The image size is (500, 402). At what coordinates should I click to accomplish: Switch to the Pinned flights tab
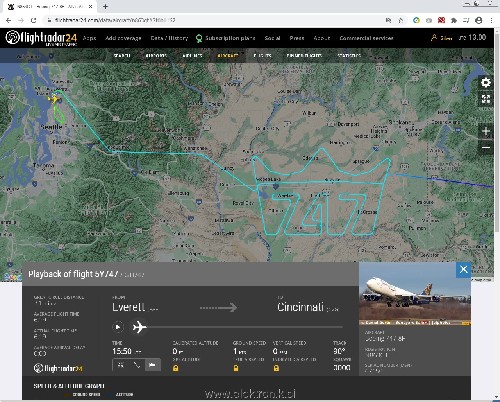tap(304, 55)
